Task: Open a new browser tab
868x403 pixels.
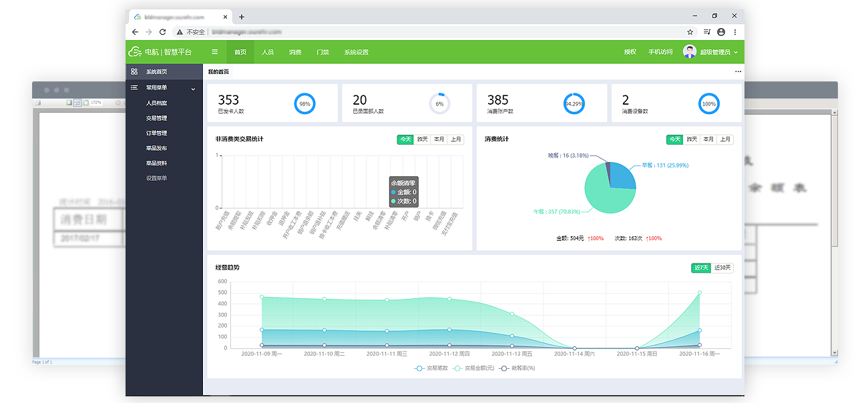Action: [242, 17]
